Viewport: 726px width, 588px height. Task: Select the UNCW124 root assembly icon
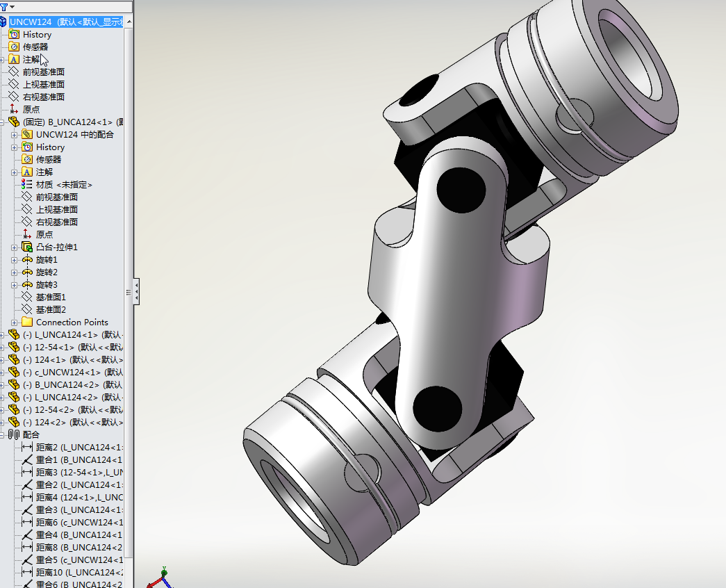point(3,22)
